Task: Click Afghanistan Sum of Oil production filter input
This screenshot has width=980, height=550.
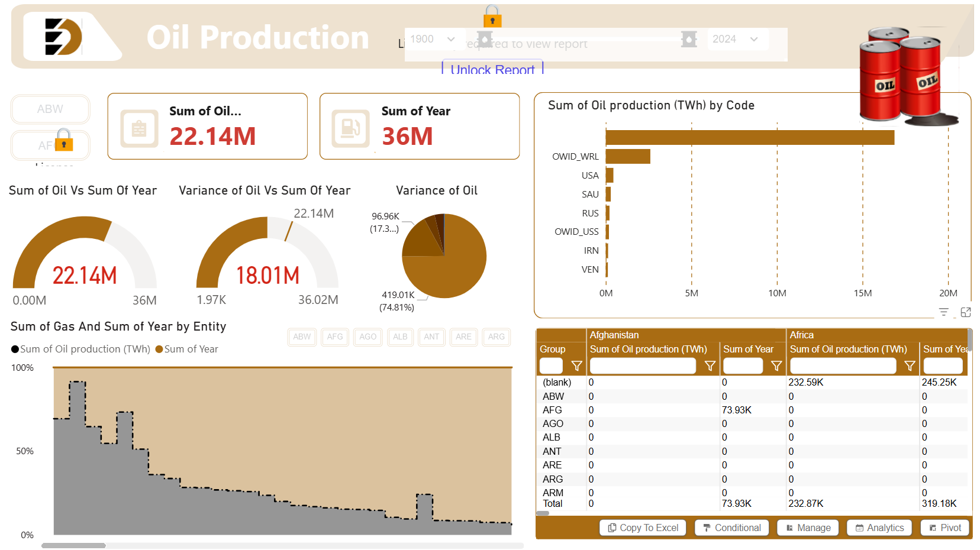Action: point(643,366)
